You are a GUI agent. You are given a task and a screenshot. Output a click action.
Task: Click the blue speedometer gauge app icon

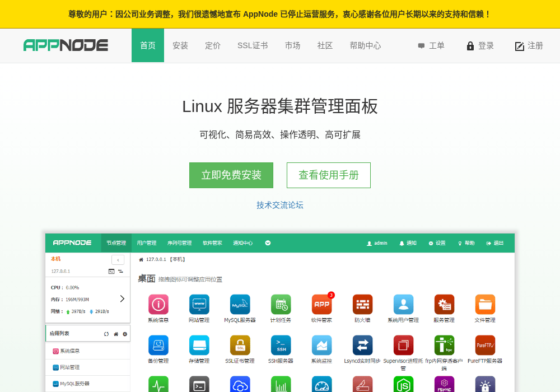click(322, 384)
